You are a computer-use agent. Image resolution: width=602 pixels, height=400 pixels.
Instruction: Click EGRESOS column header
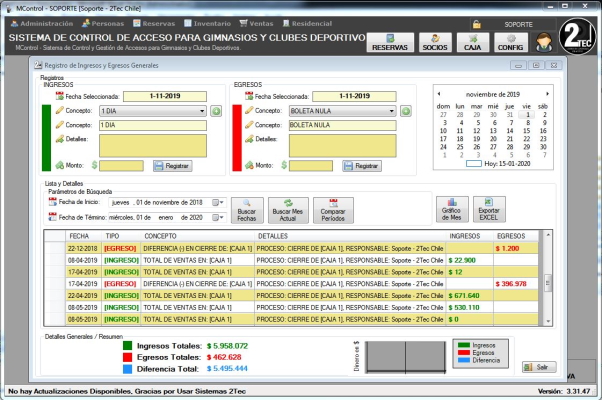516,236
